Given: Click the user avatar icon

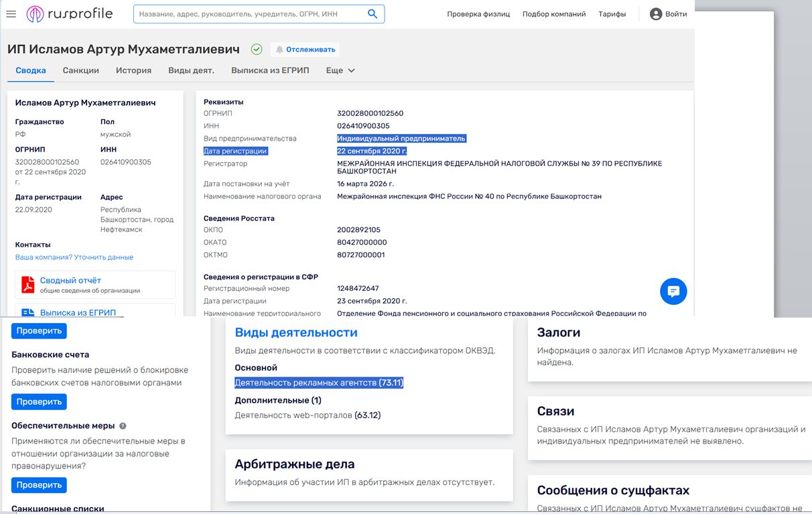Looking at the screenshot, I should coord(656,14).
